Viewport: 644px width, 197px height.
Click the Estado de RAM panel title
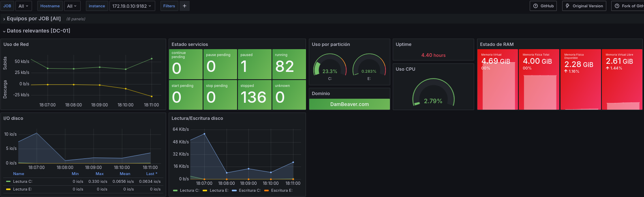pos(496,44)
